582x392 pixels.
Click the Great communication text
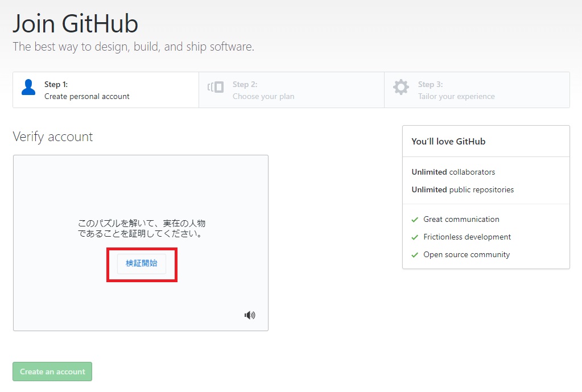(x=461, y=220)
